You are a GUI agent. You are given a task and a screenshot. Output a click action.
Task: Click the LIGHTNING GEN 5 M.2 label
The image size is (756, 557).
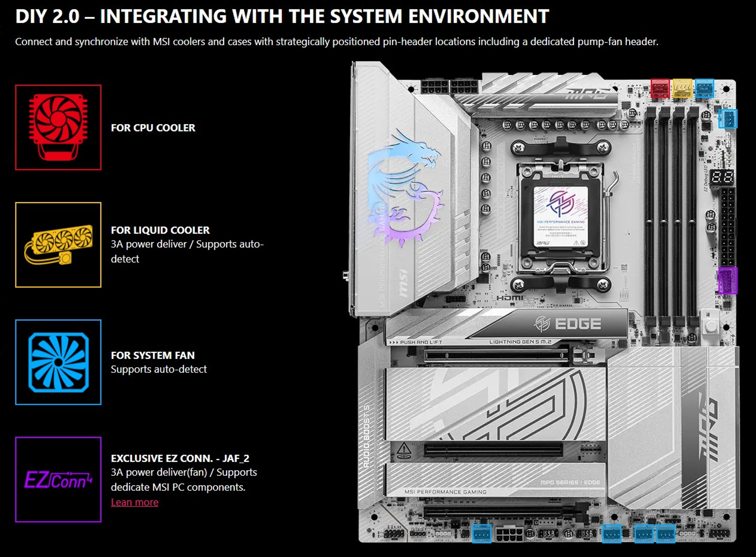click(x=520, y=342)
